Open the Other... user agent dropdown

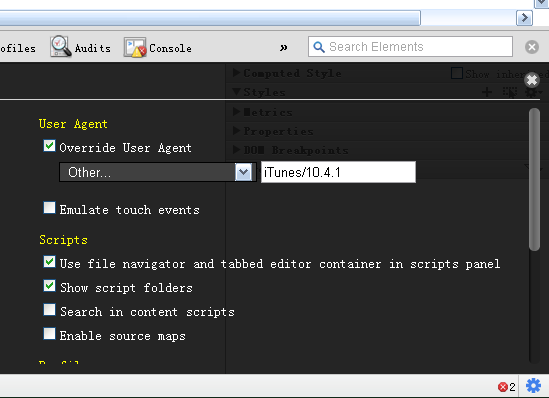[x=158, y=172]
